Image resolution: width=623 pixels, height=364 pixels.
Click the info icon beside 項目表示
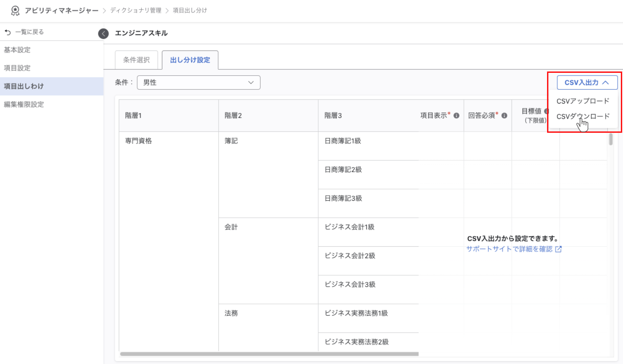(456, 116)
